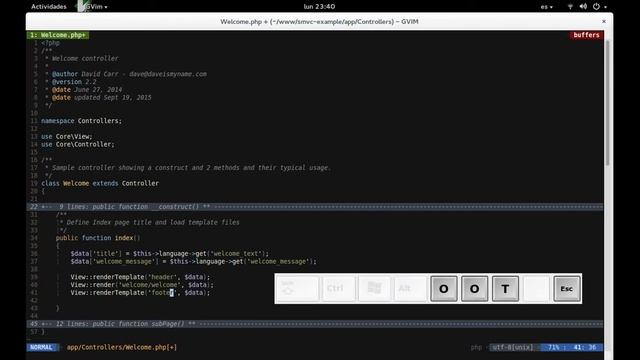The height and width of the screenshot is (360, 640).
Task: Click the renderTemplate('header', $data) line
Action: pos(140,277)
